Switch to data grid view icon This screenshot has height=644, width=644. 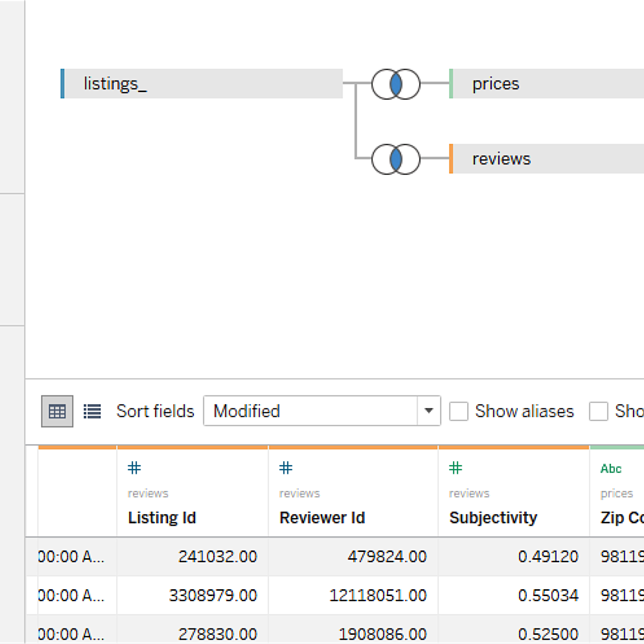57,411
